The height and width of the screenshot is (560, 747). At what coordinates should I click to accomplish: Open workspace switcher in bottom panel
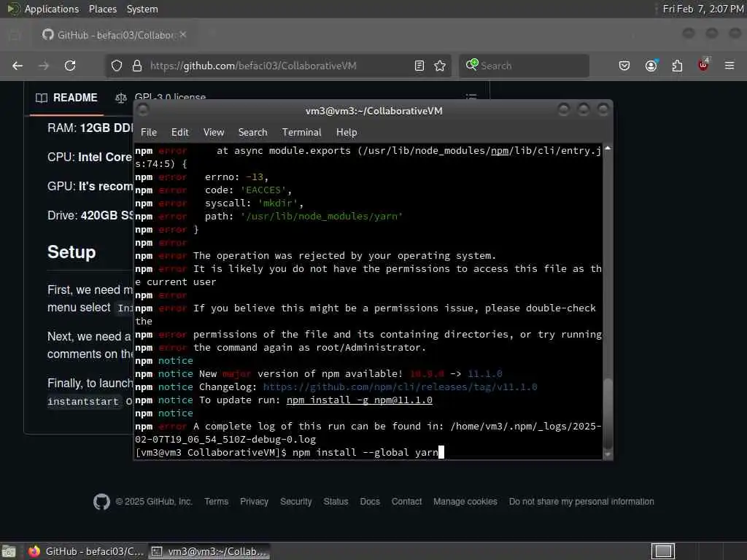pyautogui.click(x=663, y=551)
